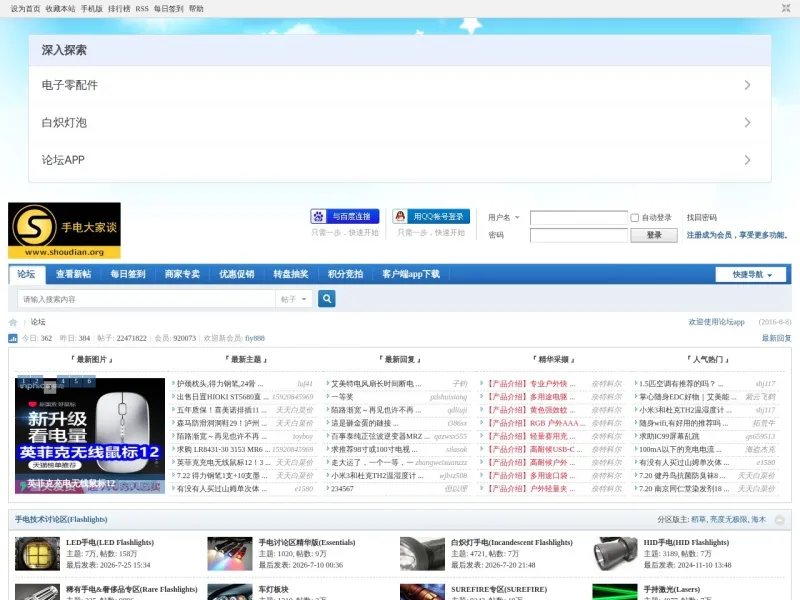The height and width of the screenshot is (600, 800).
Task: Open 手电讨论区精华版 forum thumbnail icon
Action: (230, 554)
